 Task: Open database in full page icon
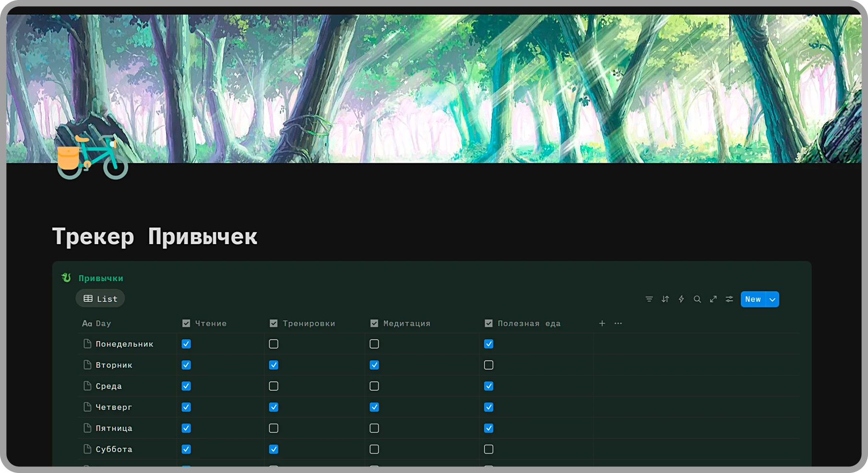coord(713,299)
